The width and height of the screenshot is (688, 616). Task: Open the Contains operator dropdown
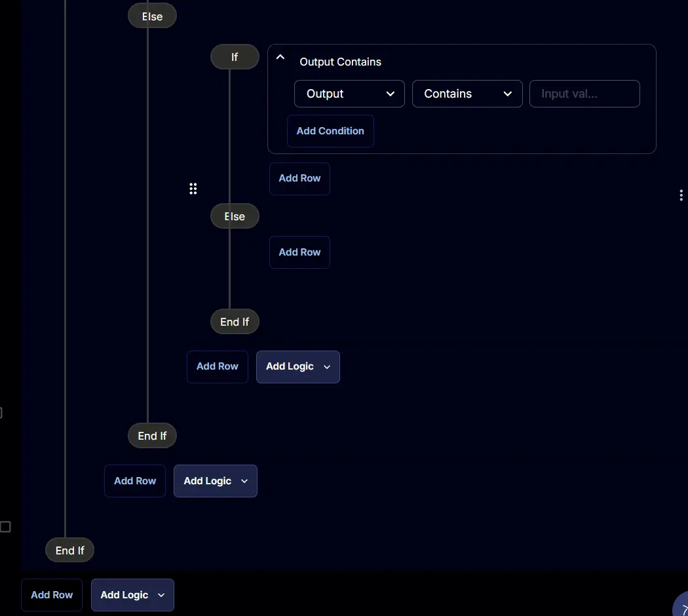[x=467, y=94]
